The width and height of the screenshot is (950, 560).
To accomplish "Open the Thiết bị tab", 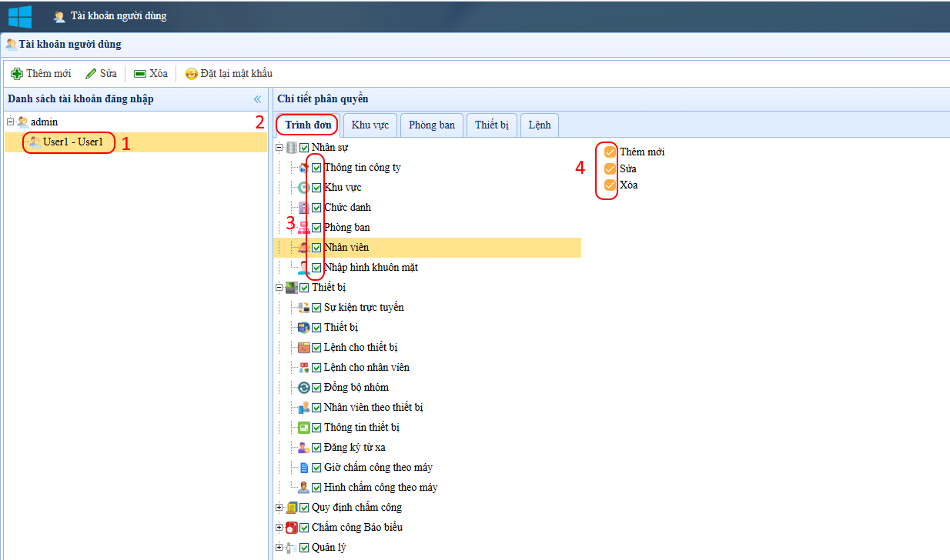I will [491, 125].
